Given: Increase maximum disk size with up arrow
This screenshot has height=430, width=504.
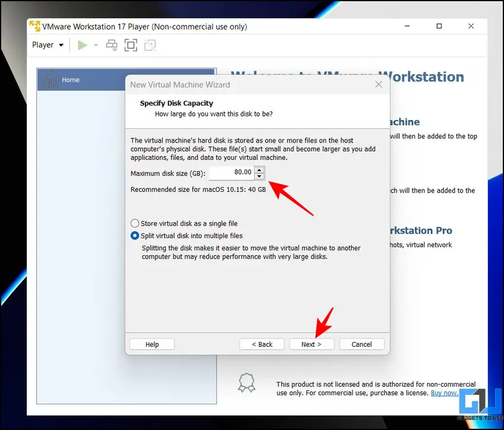Looking at the screenshot, I should pyautogui.click(x=259, y=169).
